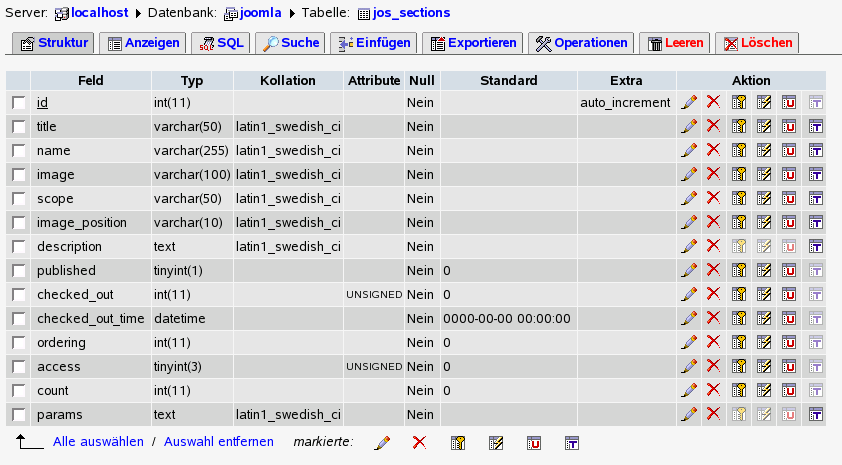The image size is (842, 465).
Task: Open the Struktur tab
Action: (53, 43)
